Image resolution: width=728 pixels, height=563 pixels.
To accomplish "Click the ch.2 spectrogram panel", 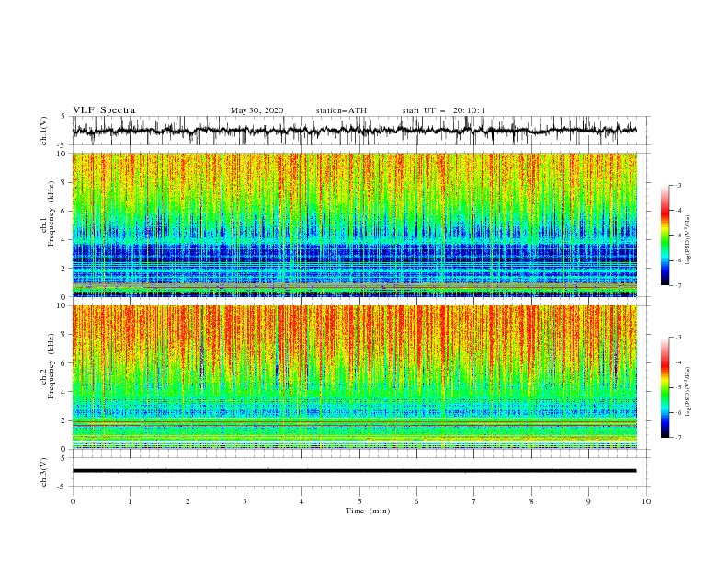I will coord(354,377).
